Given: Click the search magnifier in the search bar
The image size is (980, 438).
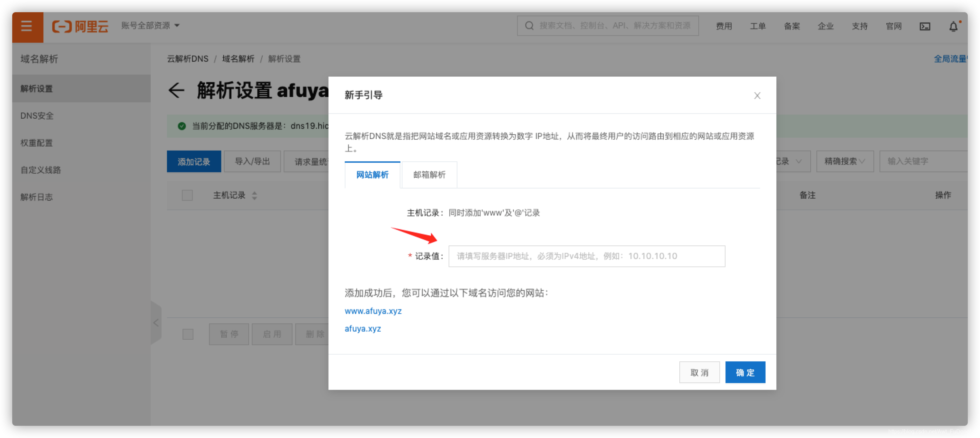Looking at the screenshot, I should tap(530, 25).
